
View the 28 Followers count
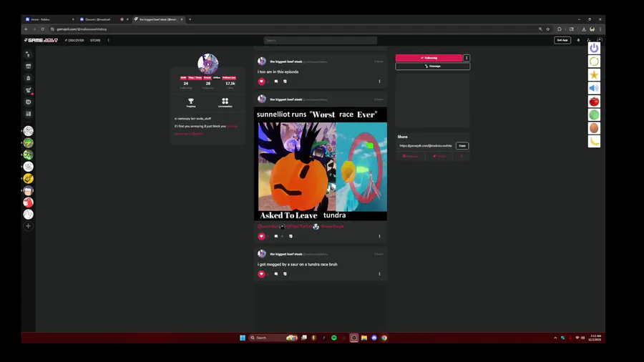pyautogui.click(x=208, y=85)
